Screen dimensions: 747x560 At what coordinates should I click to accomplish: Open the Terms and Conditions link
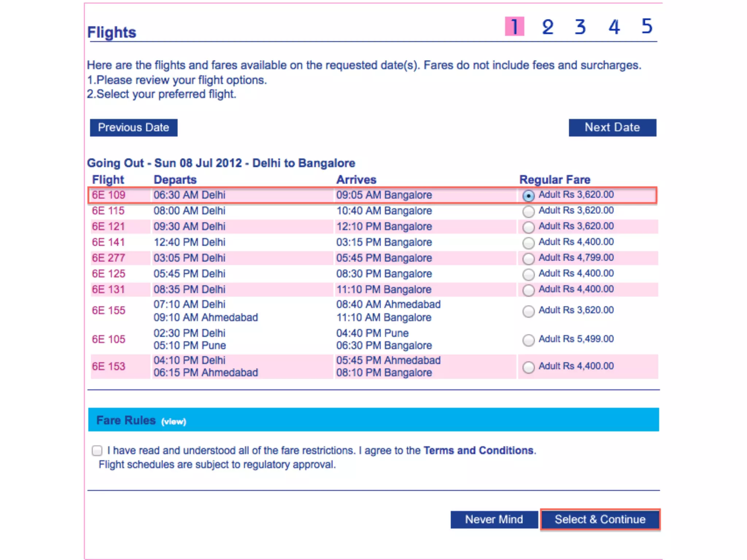(478, 451)
